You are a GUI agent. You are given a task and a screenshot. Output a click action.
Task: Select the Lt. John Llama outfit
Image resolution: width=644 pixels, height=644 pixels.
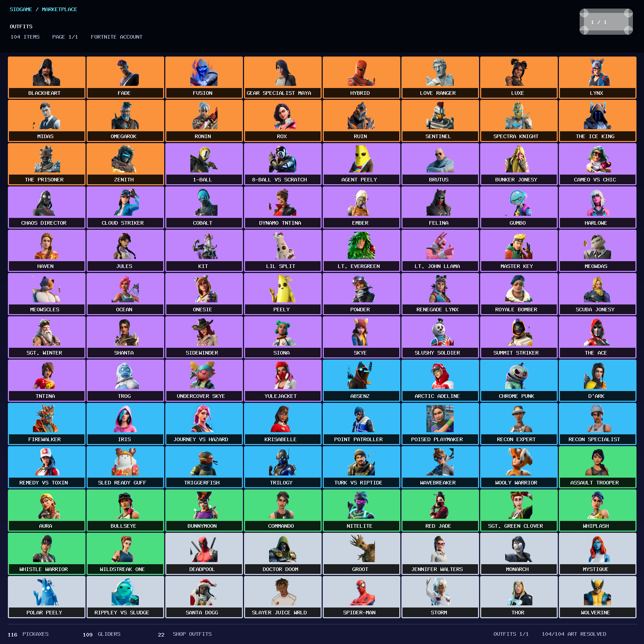[440, 251]
